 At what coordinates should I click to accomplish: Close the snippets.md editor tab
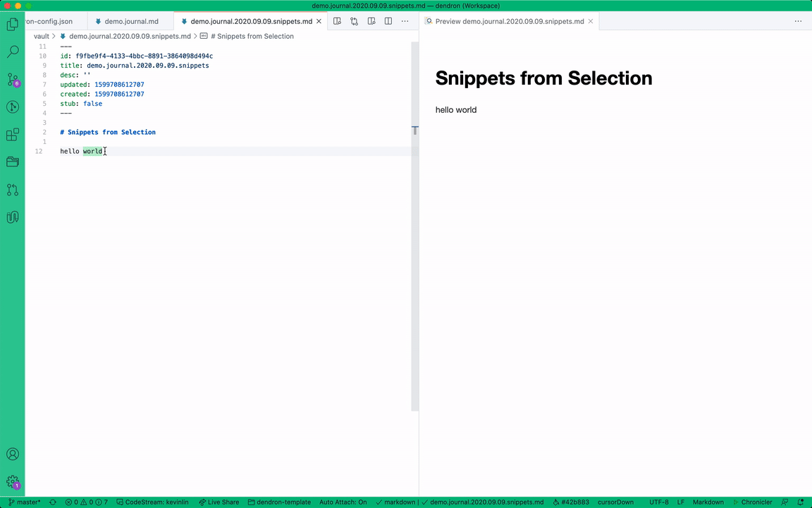319,21
